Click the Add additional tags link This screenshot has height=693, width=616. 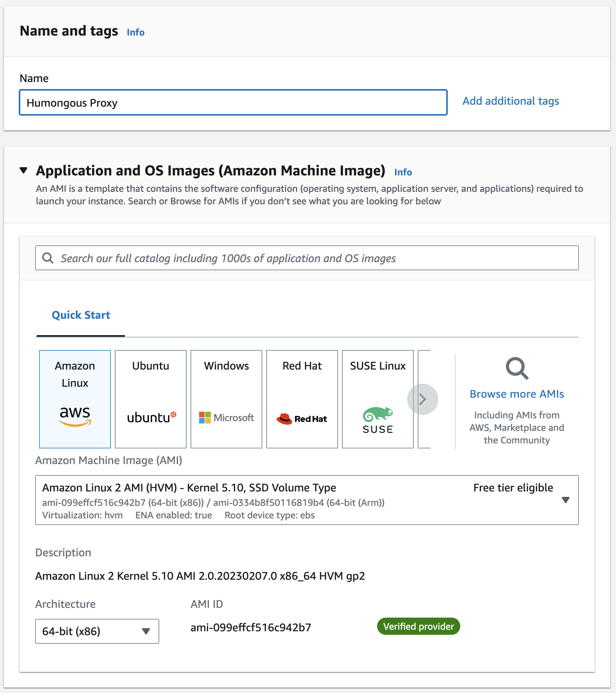coord(511,101)
